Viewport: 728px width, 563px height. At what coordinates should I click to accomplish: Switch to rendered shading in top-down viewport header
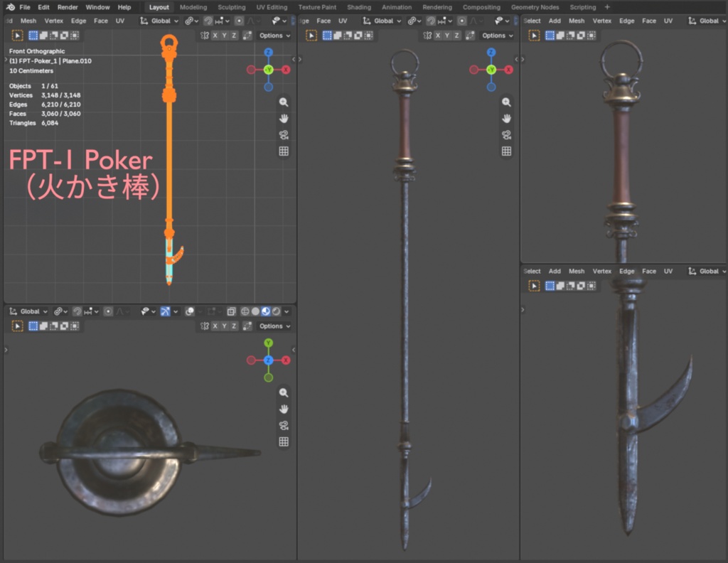coord(277,311)
